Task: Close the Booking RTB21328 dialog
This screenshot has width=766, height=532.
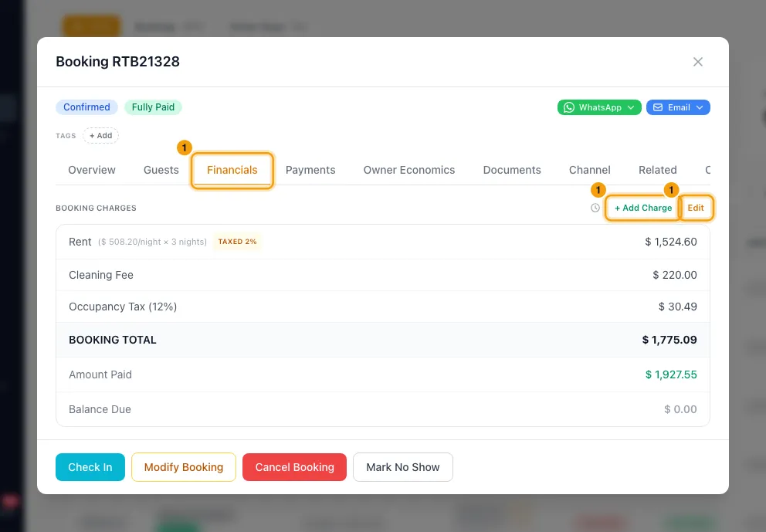Action: [697, 62]
